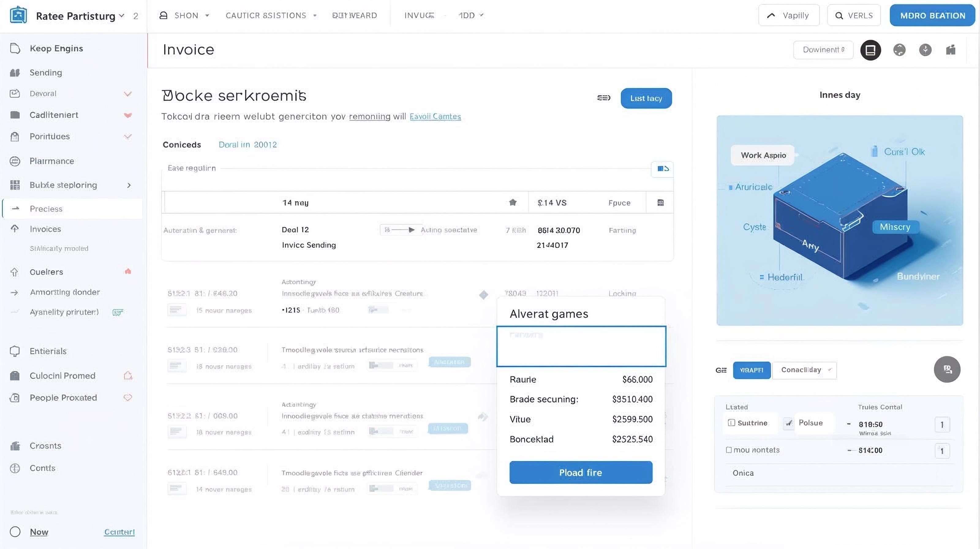Click the round grey chat icon by Conacliiday

coord(947,369)
